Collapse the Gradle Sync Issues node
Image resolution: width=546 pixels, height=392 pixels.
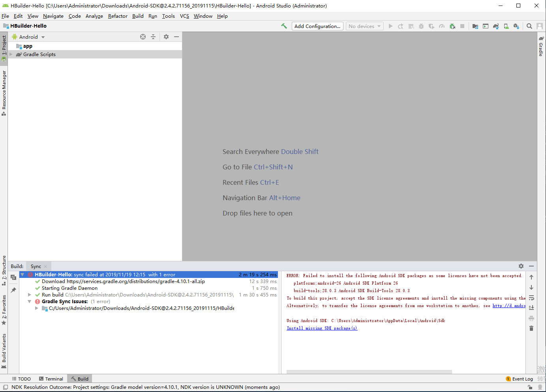pos(30,302)
